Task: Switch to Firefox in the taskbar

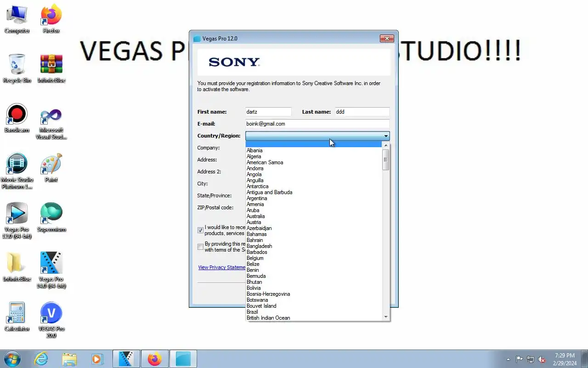Action: click(x=155, y=359)
